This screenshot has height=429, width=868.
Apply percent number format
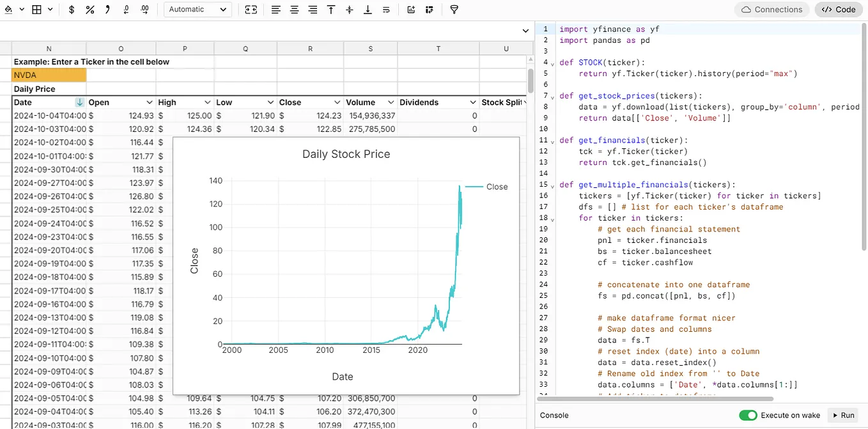coord(90,10)
